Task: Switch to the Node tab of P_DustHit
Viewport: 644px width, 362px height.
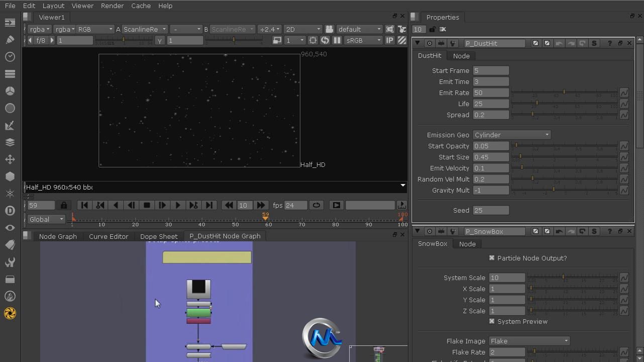Action: coord(461,56)
